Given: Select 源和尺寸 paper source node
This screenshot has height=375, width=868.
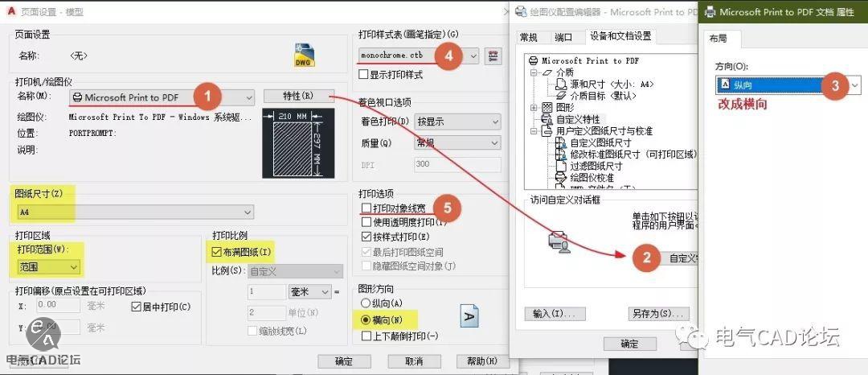Looking at the screenshot, I should click(x=601, y=83).
